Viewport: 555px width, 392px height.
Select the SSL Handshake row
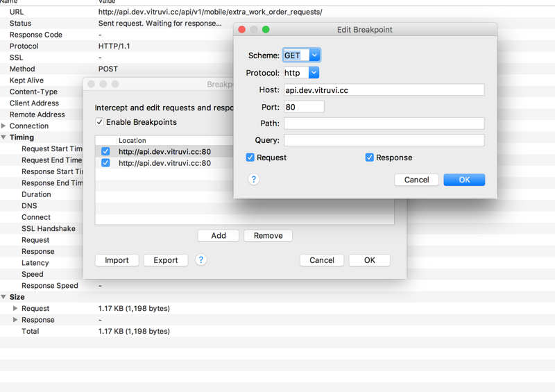pos(48,228)
